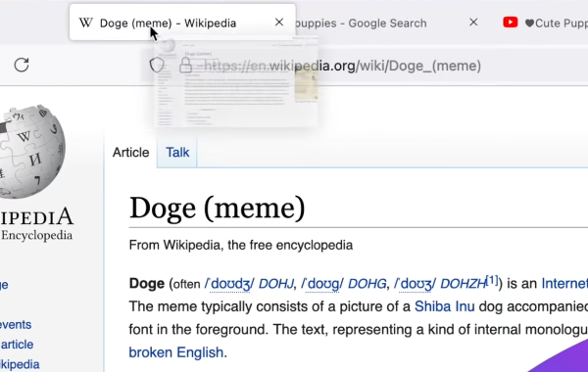Close the Doge (meme) Wikipedia tab
The image size is (588, 372).
click(x=279, y=23)
